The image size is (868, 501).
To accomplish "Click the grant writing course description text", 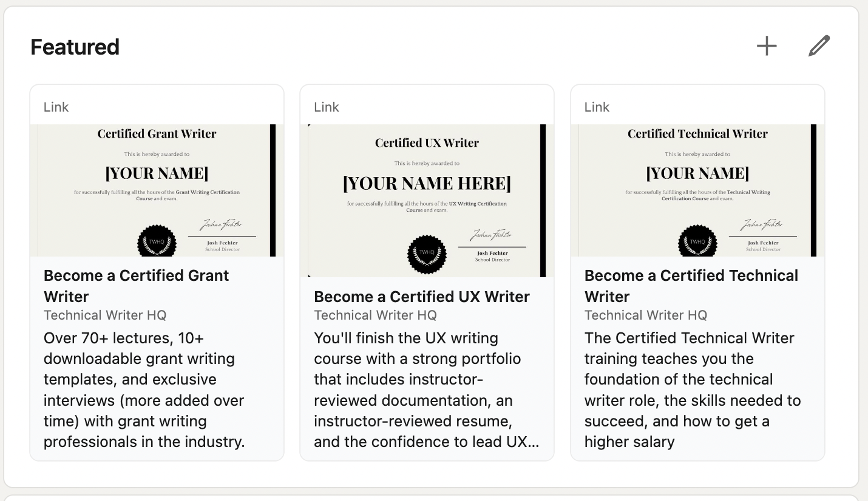I will tap(144, 389).
